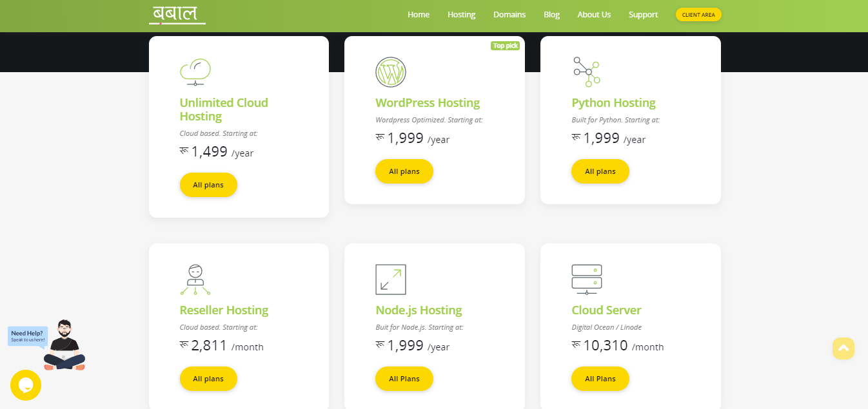Click the Cloud Server rack icon

click(x=586, y=280)
